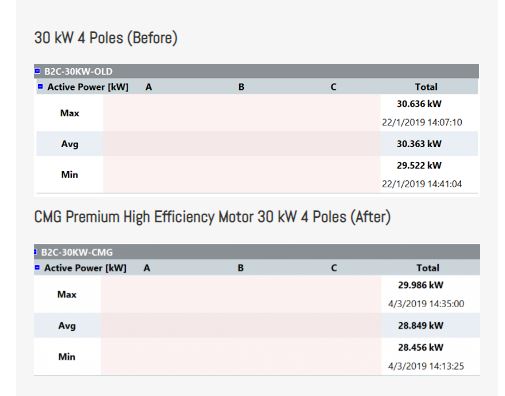Click the 29.986 kW max value
The width and height of the screenshot is (505, 396).
421,285
